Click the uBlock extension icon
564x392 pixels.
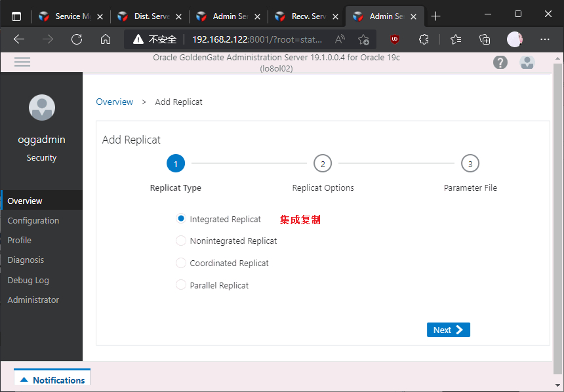pyautogui.click(x=395, y=39)
